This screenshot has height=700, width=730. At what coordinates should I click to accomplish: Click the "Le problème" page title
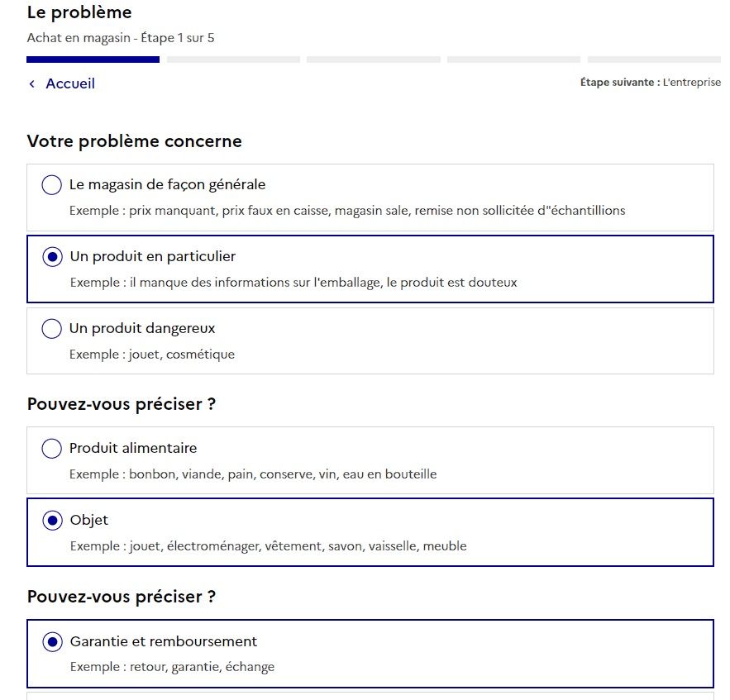click(79, 12)
